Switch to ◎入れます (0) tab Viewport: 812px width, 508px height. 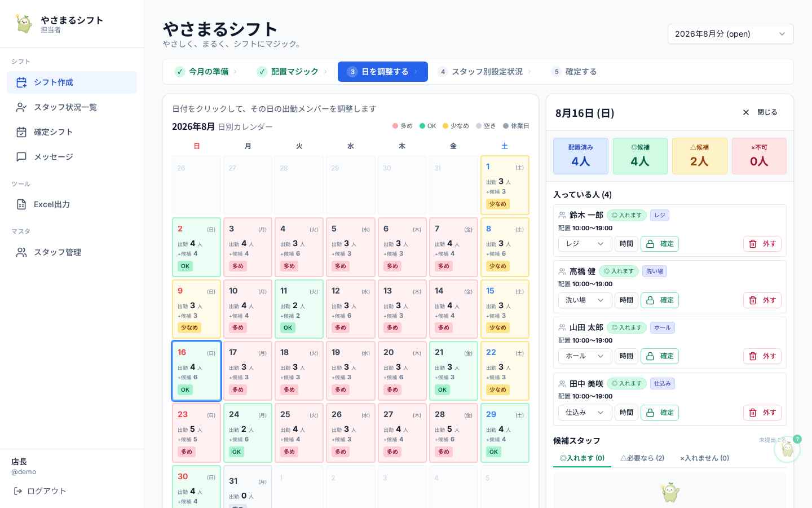[582, 458]
